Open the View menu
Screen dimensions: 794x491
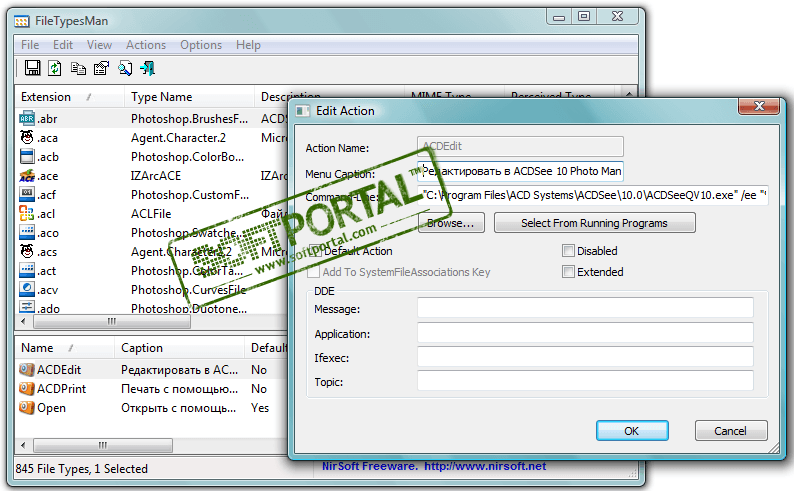[x=99, y=45]
